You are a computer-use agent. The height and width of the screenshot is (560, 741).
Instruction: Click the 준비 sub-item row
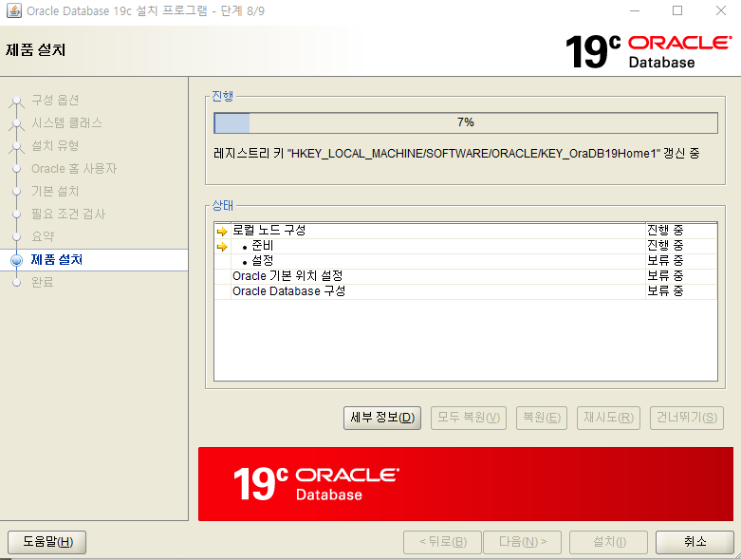pyautogui.click(x=466, y=246)
